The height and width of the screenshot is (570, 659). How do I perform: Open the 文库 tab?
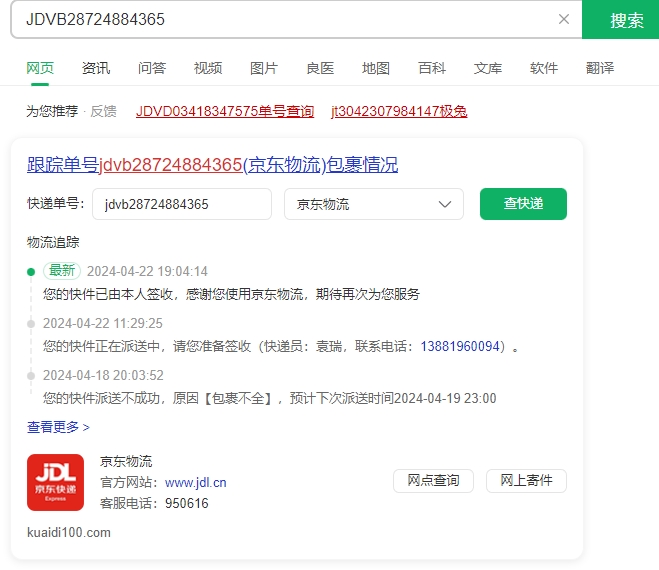coord(488,68)
